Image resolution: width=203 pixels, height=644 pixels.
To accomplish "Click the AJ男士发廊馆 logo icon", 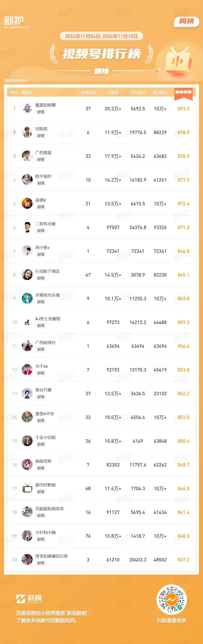I will tap(27, 322).
